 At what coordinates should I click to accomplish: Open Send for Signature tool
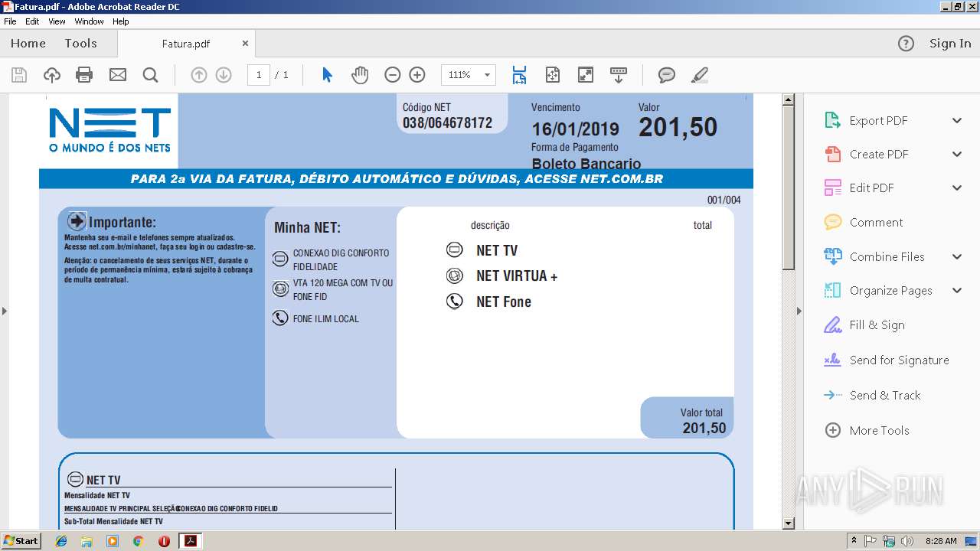pyautogui.click(x=899, y=360)
